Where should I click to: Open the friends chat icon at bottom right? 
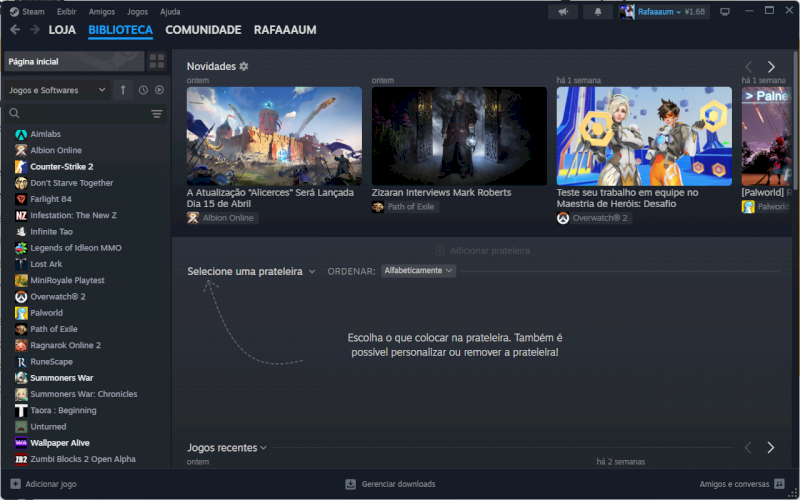click(x=779, y=484)
